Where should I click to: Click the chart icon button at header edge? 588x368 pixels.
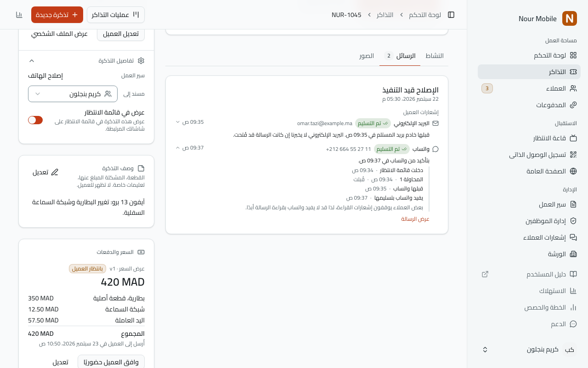19,15
